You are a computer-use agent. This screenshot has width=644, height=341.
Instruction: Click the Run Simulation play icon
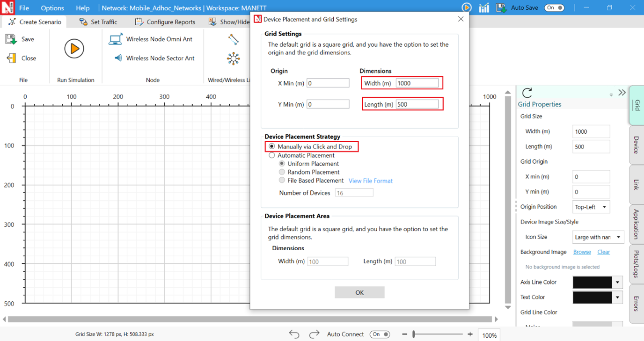tap(74, 49)
